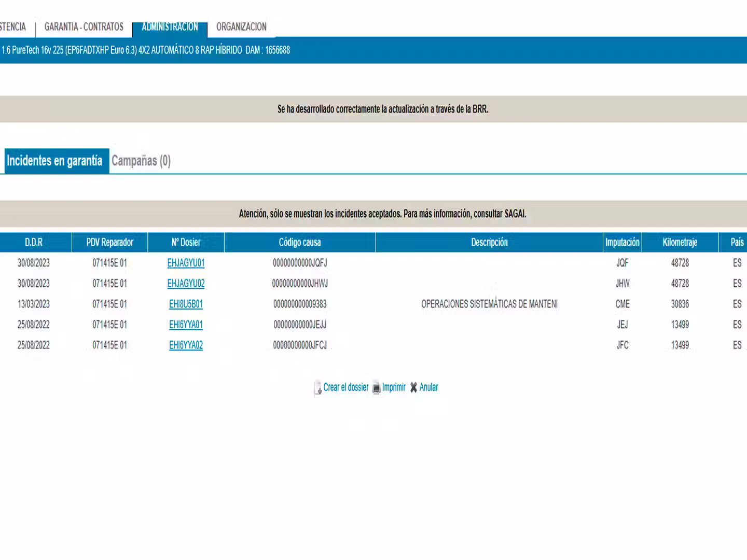Click the OPERACIONES SISTEMÁTICAS DE MANTENI description

[489, 304]
